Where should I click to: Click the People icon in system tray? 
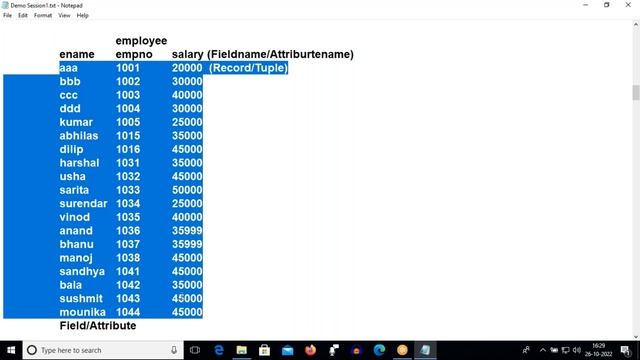click(526, 350)
